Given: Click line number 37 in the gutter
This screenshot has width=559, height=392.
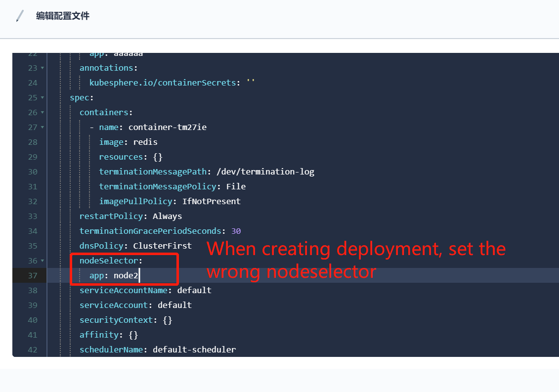Looking at the screenshot, I should click(x=33, y=275).
